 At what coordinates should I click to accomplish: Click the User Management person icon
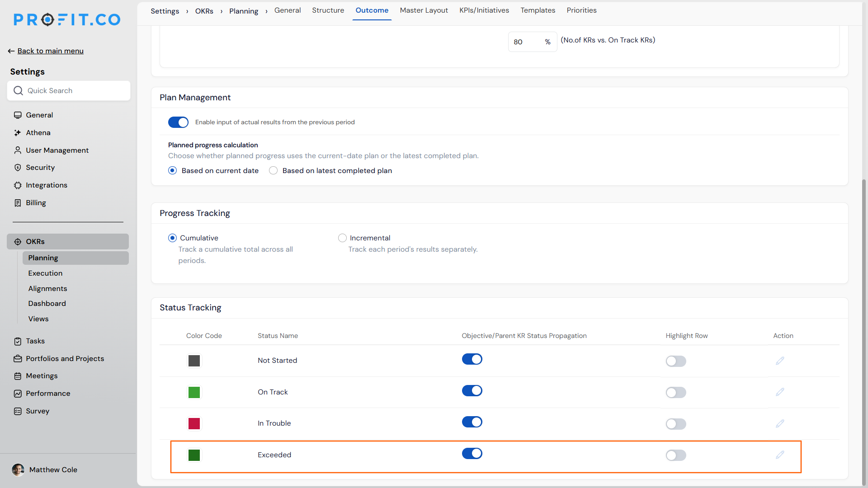(x=18, y=150)
